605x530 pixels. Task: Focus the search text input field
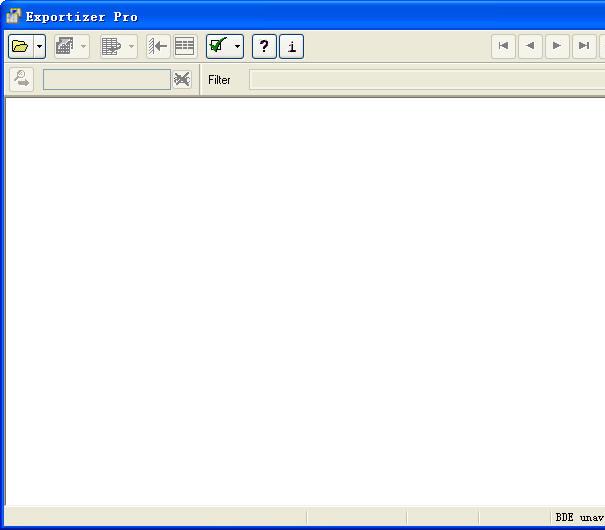[x=107, y=79]
